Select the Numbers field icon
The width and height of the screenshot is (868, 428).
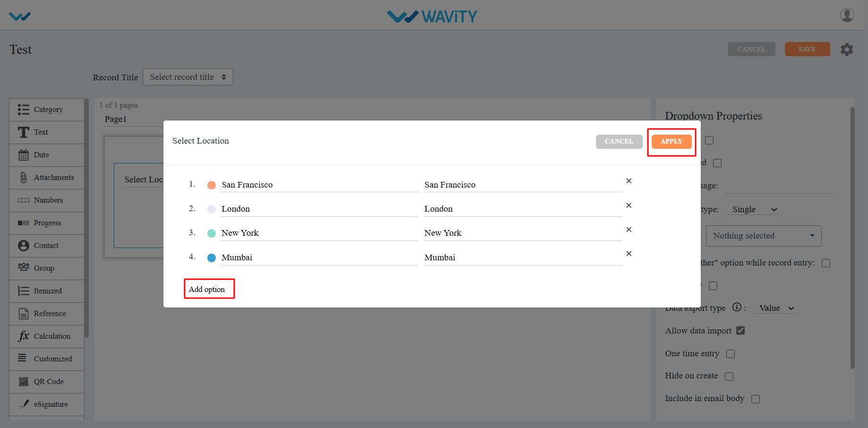tap(24, 200)
